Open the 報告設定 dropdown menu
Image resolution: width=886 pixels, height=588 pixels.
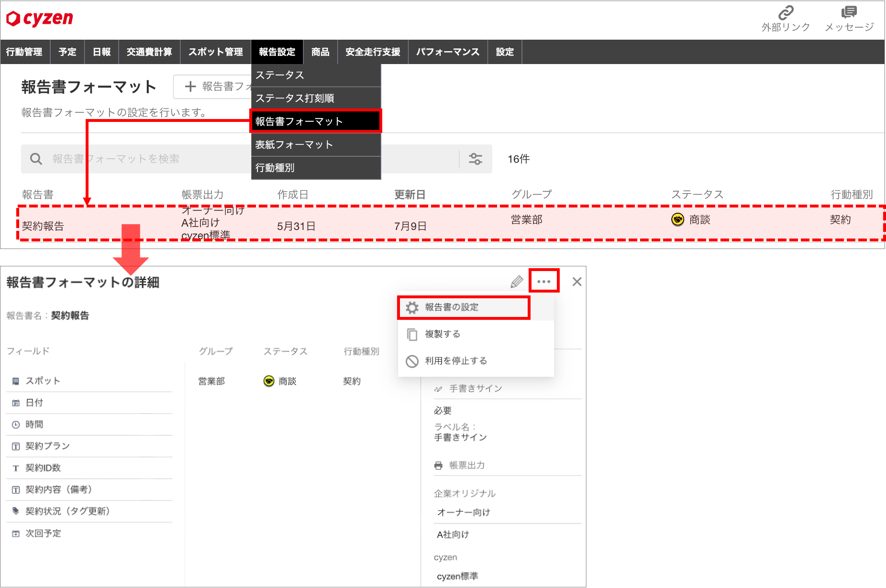click(277, 52)
